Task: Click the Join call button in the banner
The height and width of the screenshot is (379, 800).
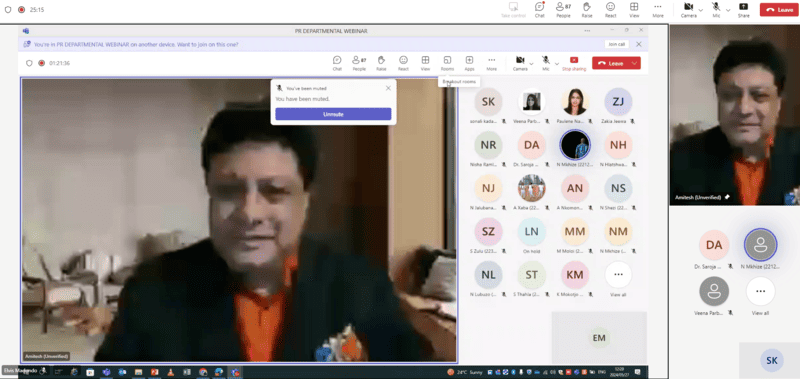Action: 616,44
